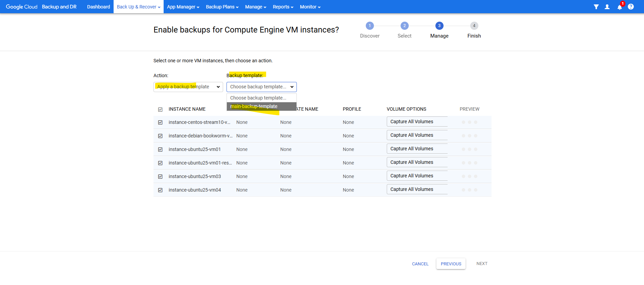The image size is (644, 285).
Task: Open the Reports menu
Action: (x=283, y=7)
